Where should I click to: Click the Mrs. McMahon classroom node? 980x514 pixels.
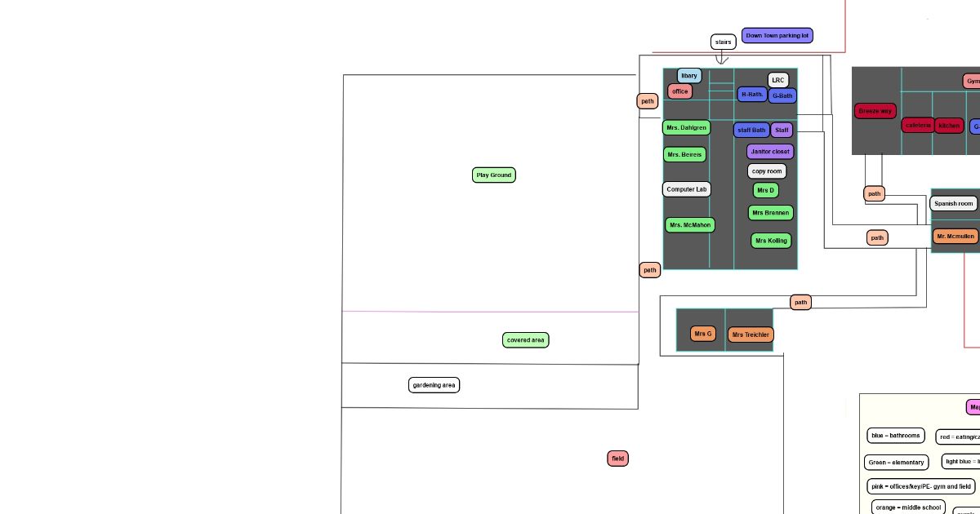coord(690,225)
